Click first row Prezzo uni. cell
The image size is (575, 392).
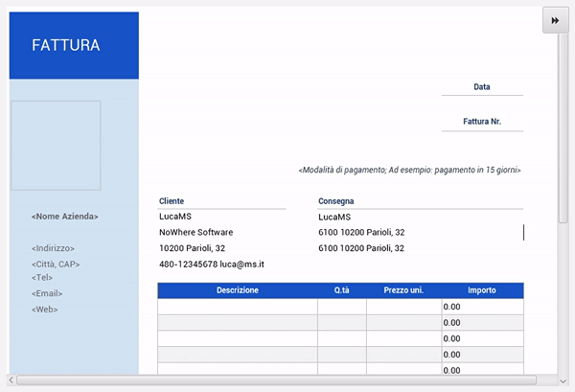[x=404, y=307]
